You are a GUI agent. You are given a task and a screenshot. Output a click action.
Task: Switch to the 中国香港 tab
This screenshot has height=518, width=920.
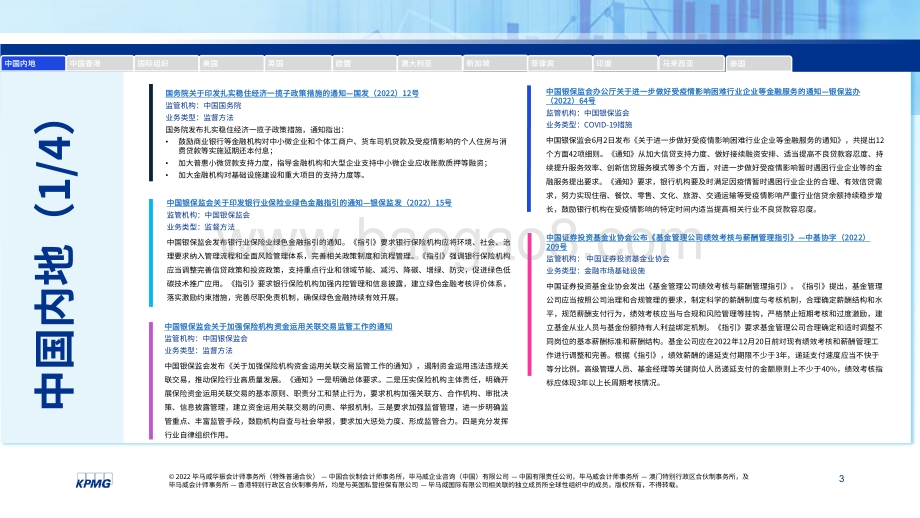100,63
